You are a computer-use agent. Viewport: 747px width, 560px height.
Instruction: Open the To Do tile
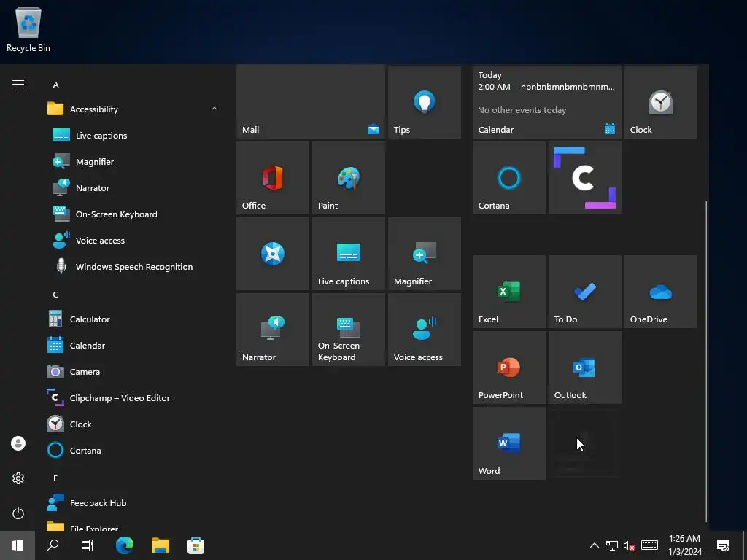coord(585,292)
